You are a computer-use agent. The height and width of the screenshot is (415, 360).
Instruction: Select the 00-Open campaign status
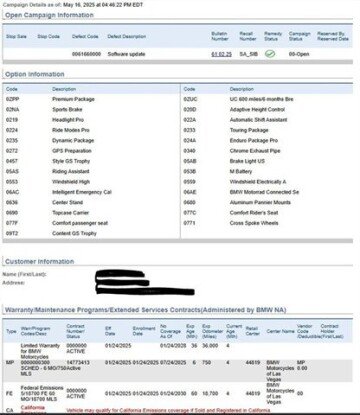[299, 54]
